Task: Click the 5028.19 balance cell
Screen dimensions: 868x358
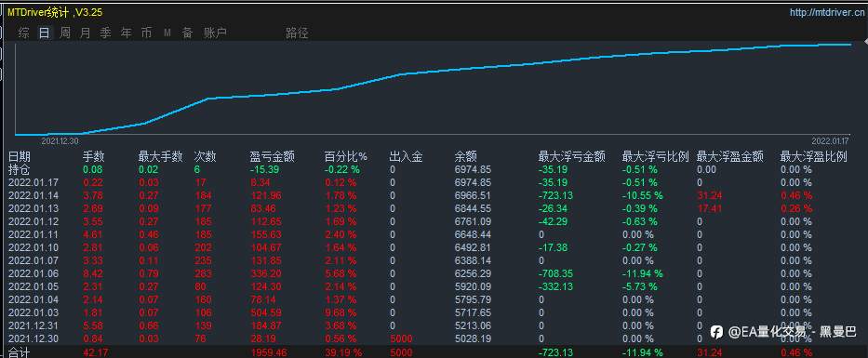Action: (x=473, y=338)
